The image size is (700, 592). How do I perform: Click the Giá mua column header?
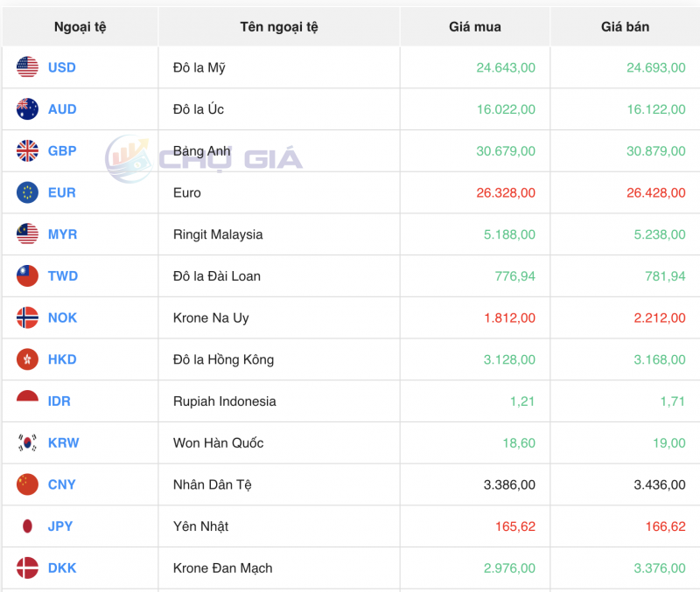(472, 26)
